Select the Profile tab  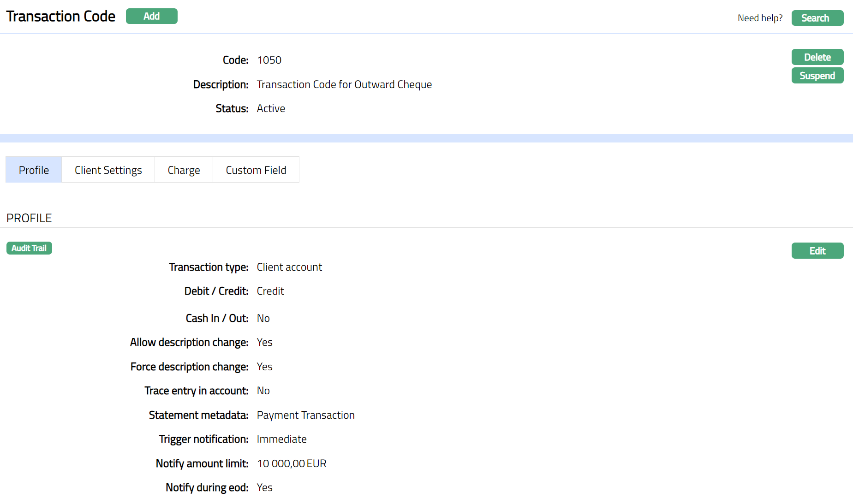(x=34, y=170)
